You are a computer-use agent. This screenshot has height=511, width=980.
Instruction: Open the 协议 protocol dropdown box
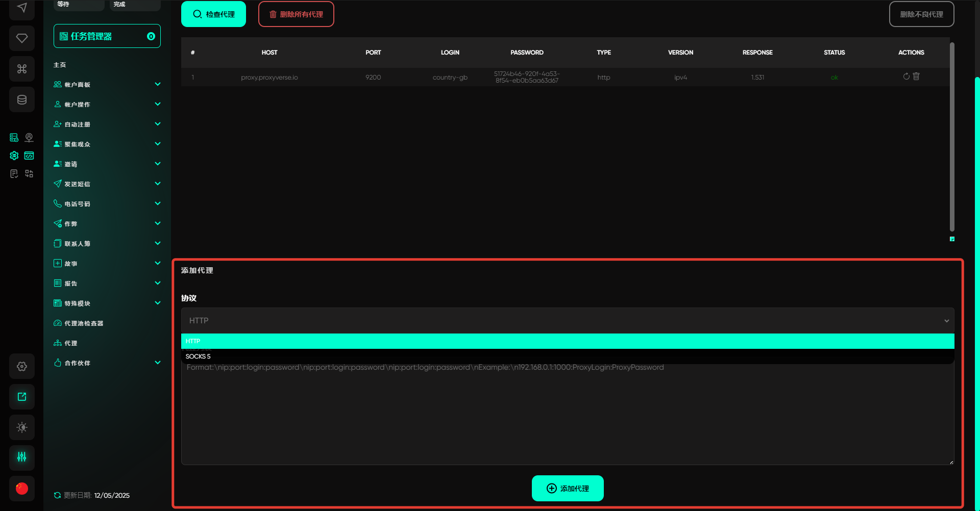(x=567, y=320)
